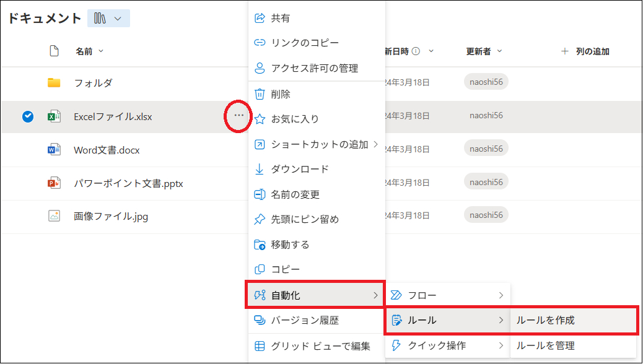
Task: Click the 自動化 submenu chevron
Action: [375, 295]
